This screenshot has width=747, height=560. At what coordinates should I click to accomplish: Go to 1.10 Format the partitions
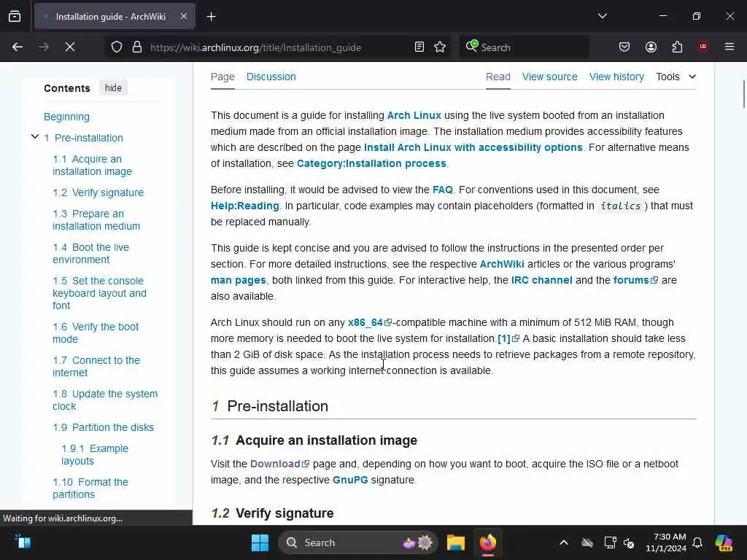pos(90,488)
